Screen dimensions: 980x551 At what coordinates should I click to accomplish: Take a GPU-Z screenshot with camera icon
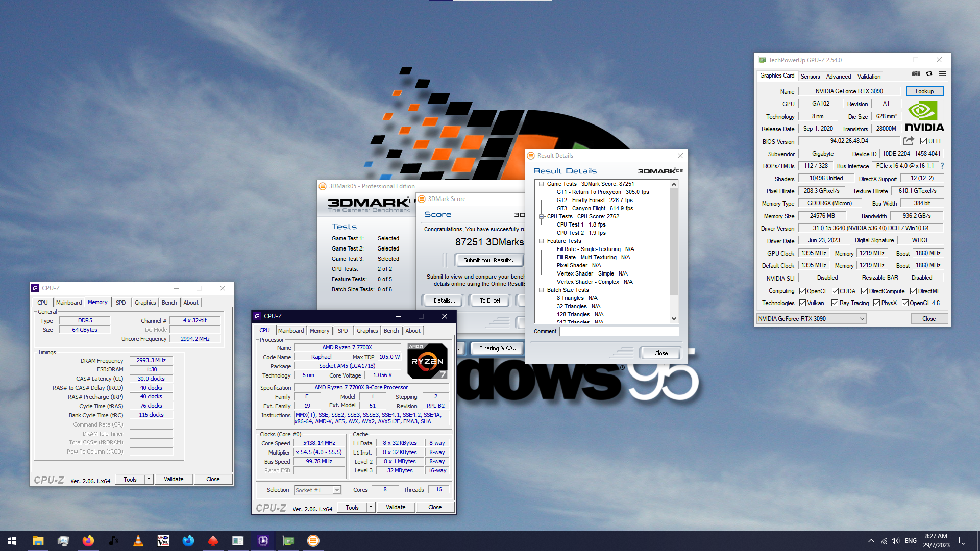coord(916,74)
